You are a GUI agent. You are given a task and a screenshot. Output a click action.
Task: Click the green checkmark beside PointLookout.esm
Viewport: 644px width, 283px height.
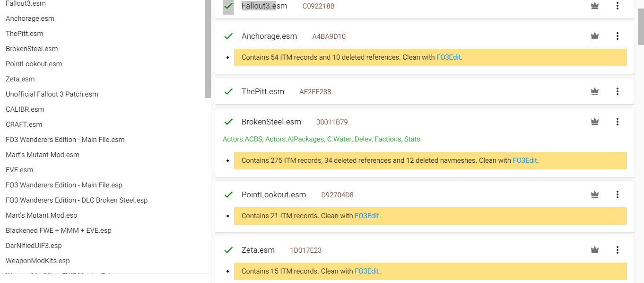point(228,195)
